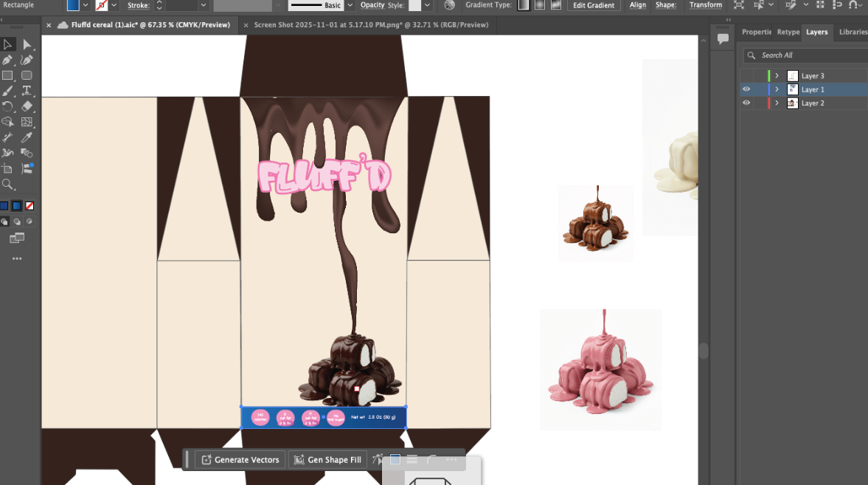This screenshot has width=868, height=485.
Task: Select the Shape Builder tool
Action: point(8,122)
